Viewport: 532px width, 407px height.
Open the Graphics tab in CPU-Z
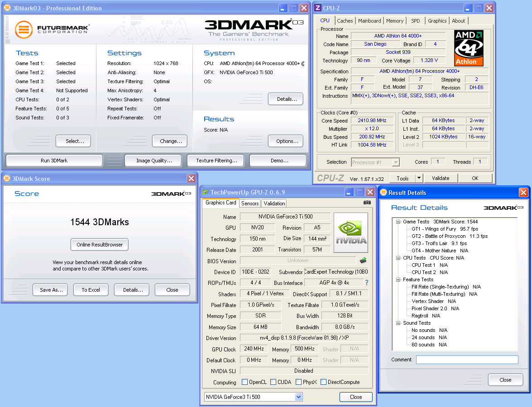[437, 21]
